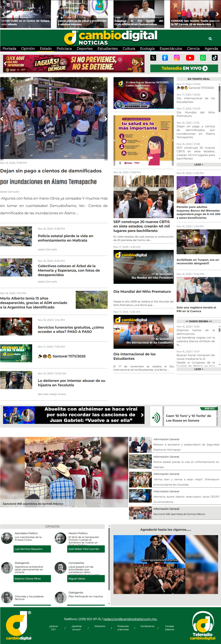The width and height of the screenshot is (221, 644).
Task: Expand En Tiempo Real with LEER +
Action: tap(198, 165)
